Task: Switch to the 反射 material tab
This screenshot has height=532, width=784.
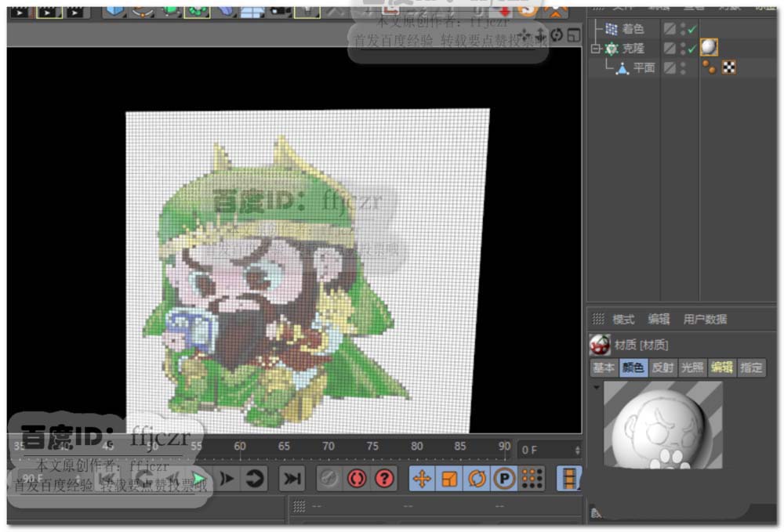Action: [662, 367]
